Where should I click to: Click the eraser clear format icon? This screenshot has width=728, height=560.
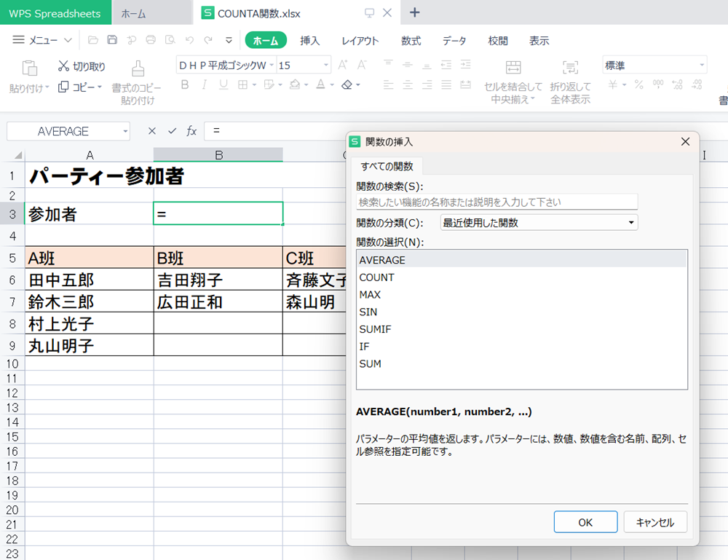[347, 84]
